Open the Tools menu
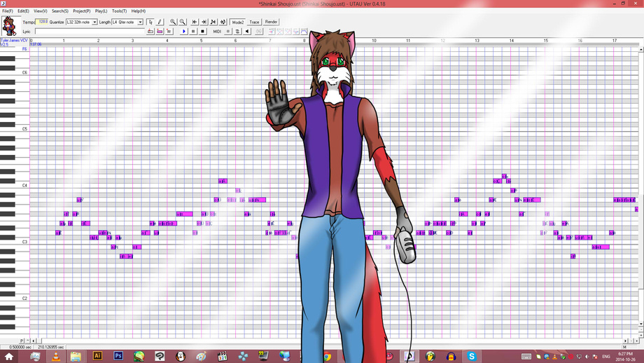The image size is (644, 363). point(119,11)
